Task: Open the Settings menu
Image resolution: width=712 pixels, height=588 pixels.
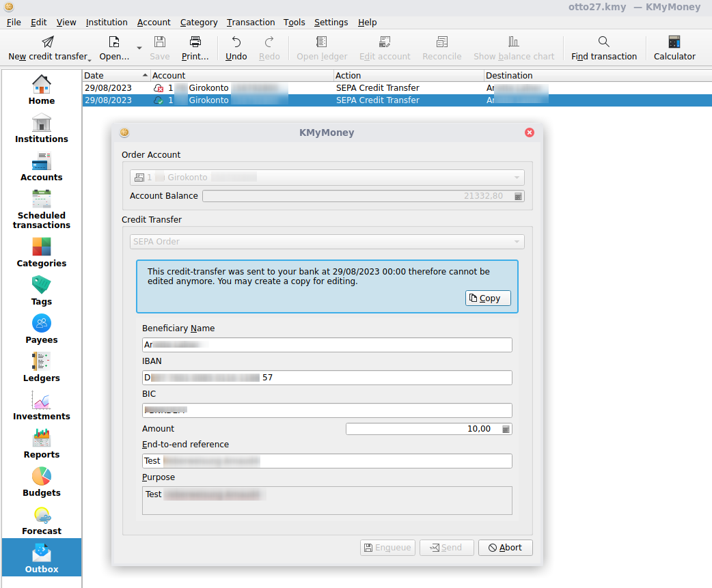Action: point(331,22)
